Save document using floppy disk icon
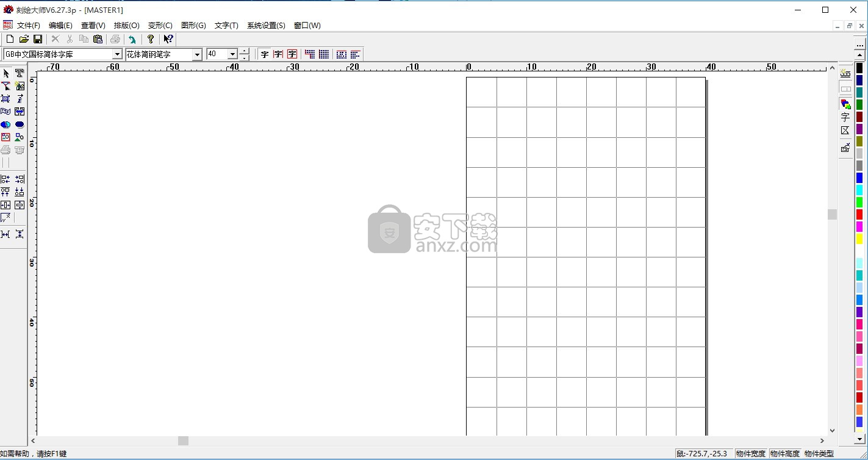 tap(38, 39)
